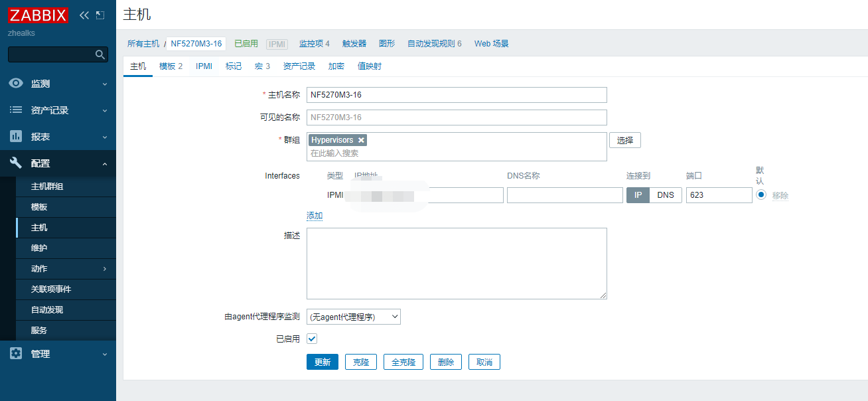Open 管理 via gear icon
The width and height of the screenshot is (868, 401).
(16, 354)
